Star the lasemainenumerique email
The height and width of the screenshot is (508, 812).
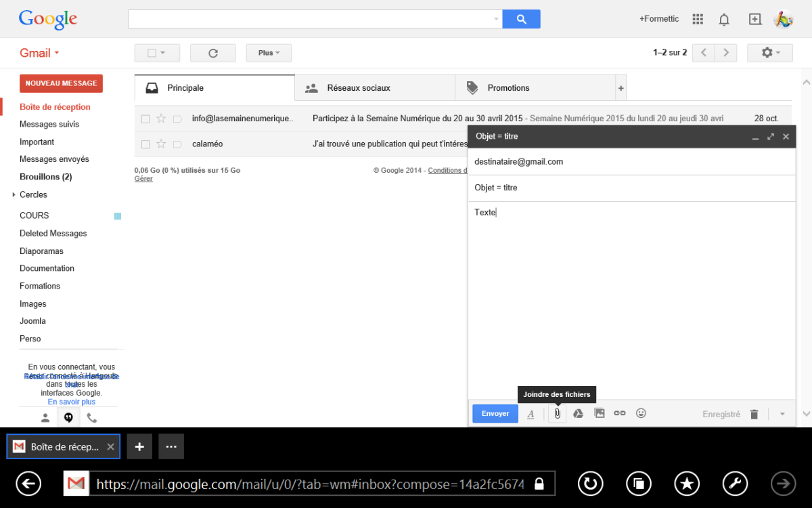(161, 119)
